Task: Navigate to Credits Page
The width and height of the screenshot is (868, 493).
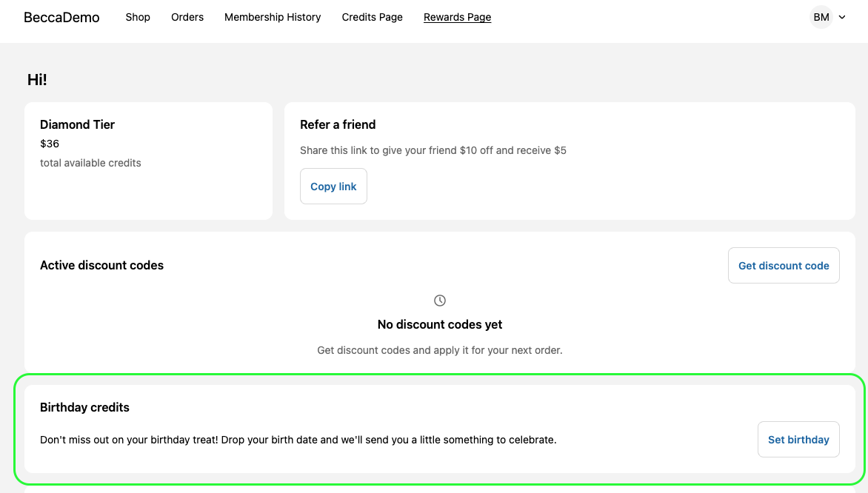Action: 372,17
